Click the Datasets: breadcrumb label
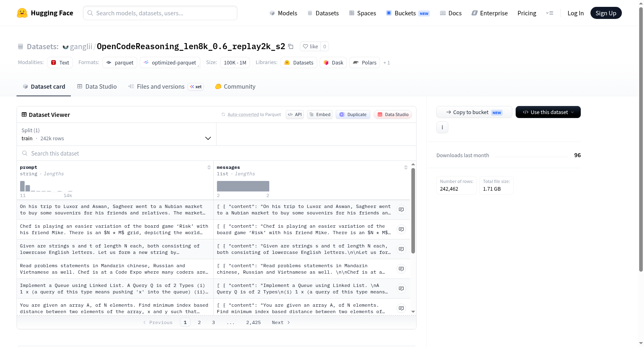Image resolution: width=644 pixels, height=347 pixels. point(43,47)
